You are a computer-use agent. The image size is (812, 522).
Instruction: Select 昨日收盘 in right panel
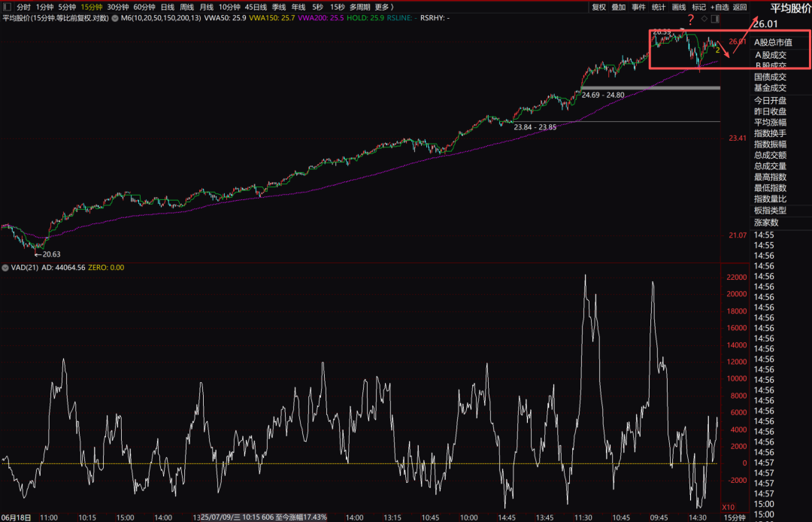click(770, 111)
